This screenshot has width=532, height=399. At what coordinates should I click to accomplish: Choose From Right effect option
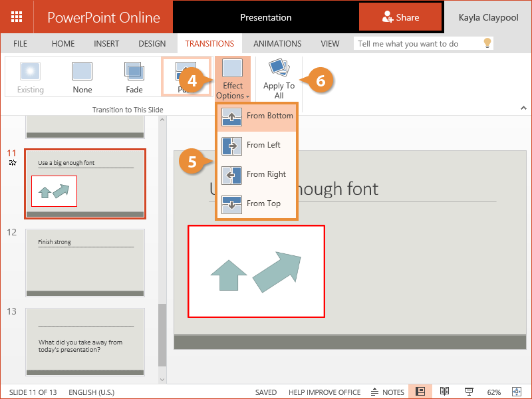tap(257, 174)
